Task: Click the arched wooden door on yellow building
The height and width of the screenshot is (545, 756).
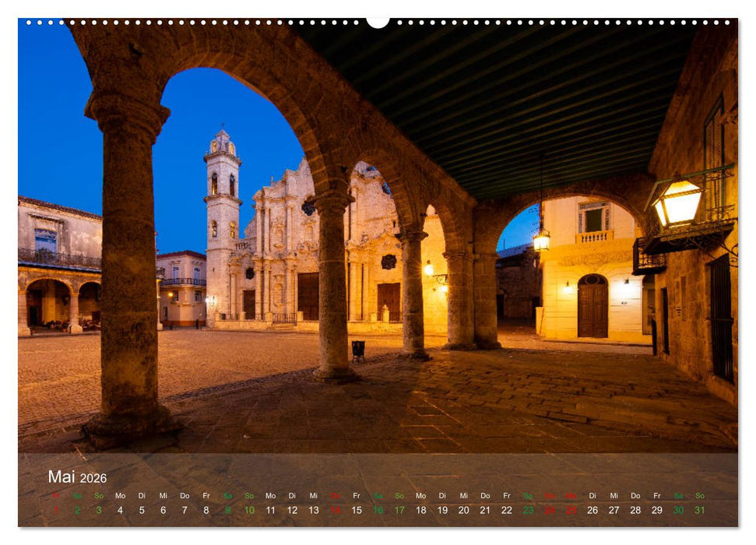Action: tap(592, 306)
